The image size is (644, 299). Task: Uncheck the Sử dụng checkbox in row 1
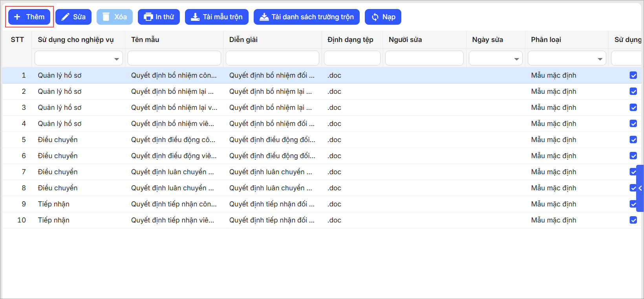coord(633,75)
